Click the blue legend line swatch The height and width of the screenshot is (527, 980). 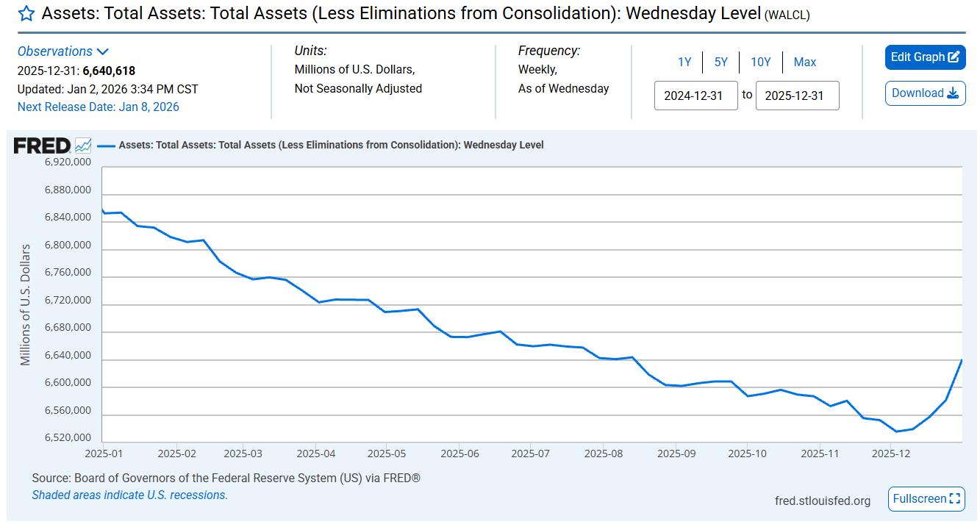coord(107,146)
